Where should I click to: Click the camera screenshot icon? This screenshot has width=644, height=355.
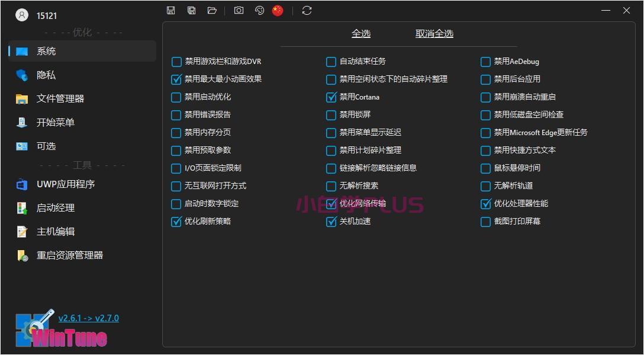coord(239,11)
